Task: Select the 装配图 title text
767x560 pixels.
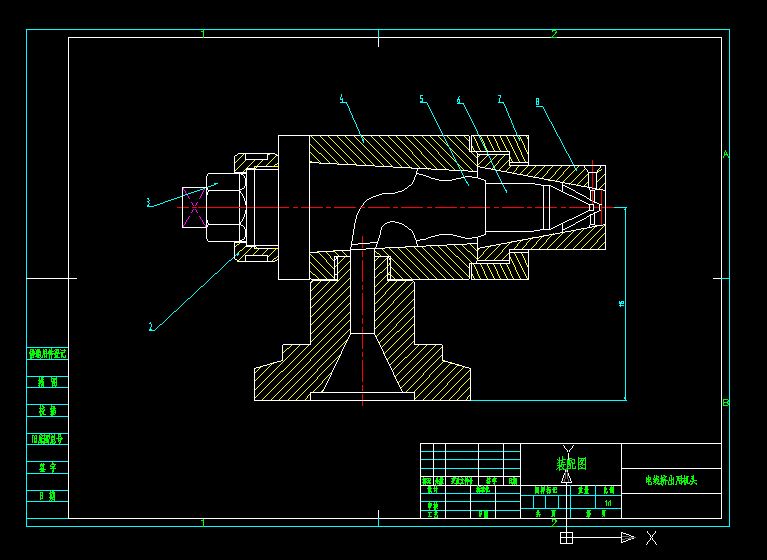Action: (x=571, y=464)
